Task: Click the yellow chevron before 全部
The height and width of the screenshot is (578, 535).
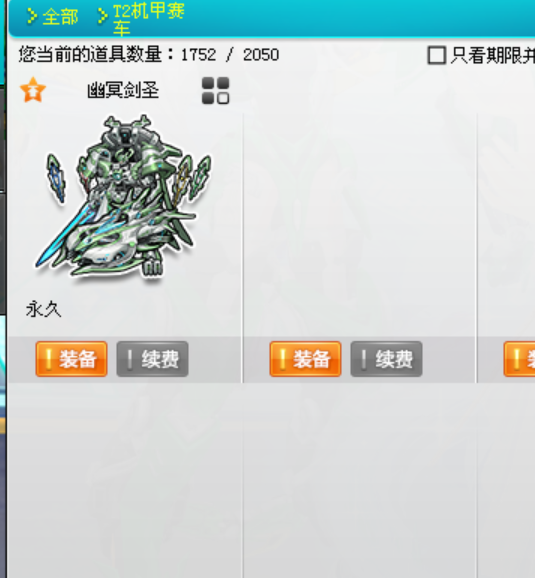Action: pos(32,17)
